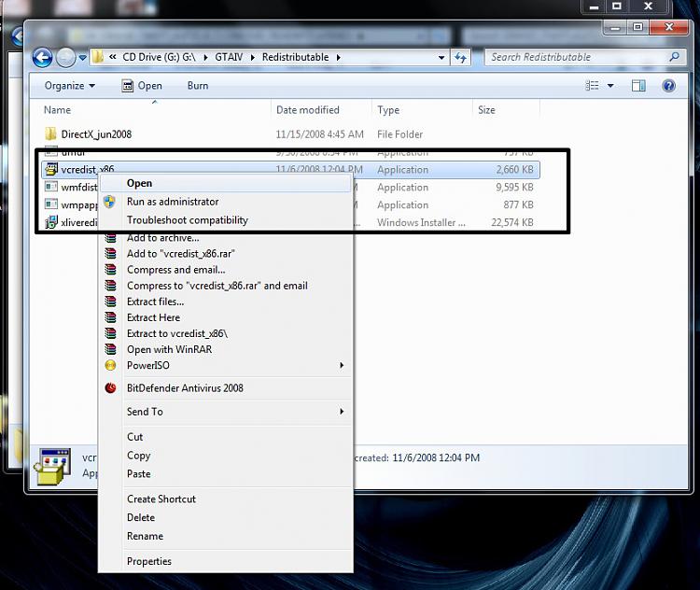Choose Delete from the context menu
700x590 pixels.
(x=226, y=517)
